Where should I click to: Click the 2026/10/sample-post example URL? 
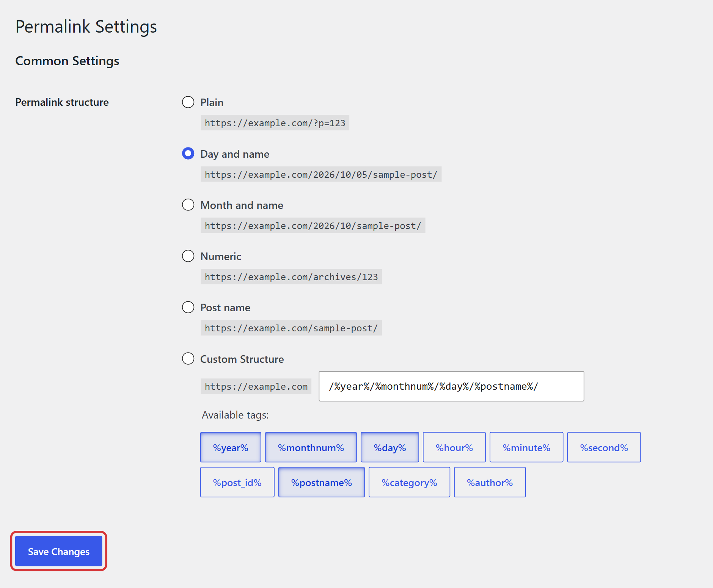(x=313, y=226)
